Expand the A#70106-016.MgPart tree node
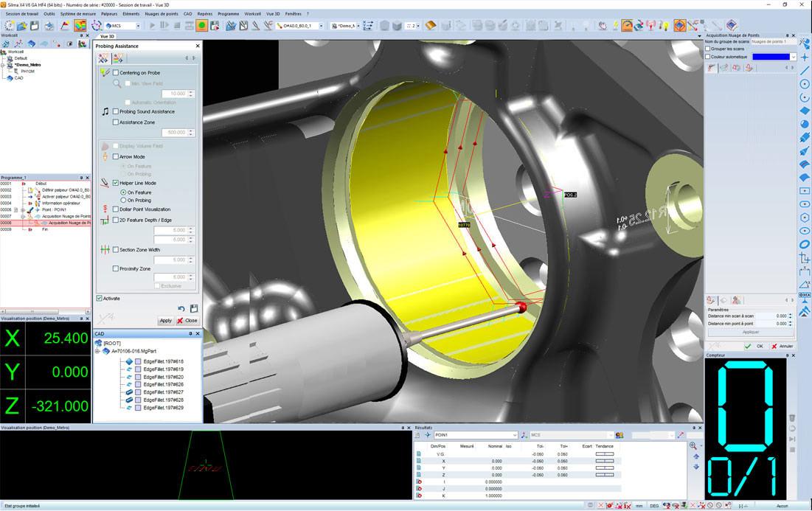Viewport: 812px width, 511px height. coord(97,351)
